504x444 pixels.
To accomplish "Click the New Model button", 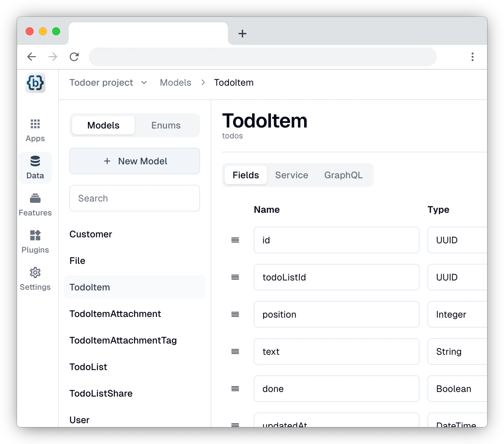I will pos(135,161).
